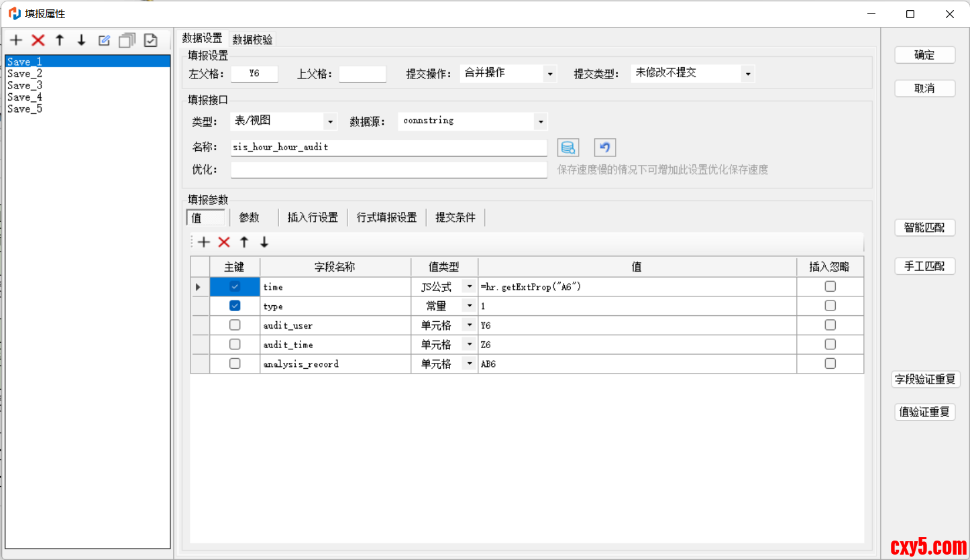
Task: Open the 数据源 connstring dropdown
Action: [540, 122]
